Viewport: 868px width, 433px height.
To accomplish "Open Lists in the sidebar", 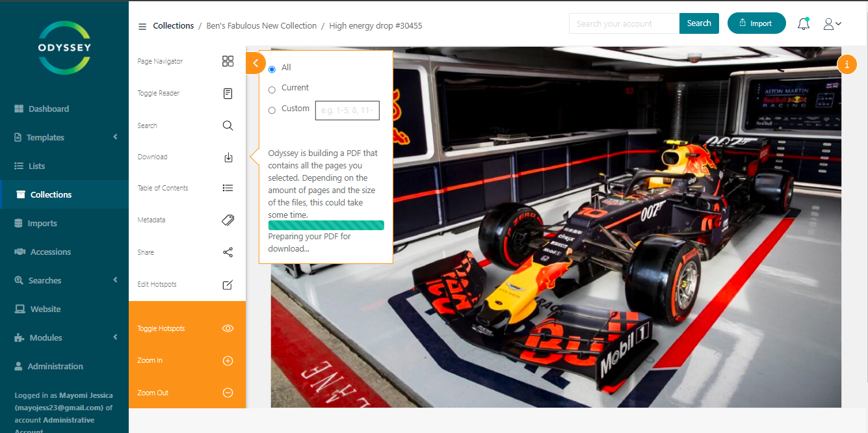I will [x=64, y=166].
